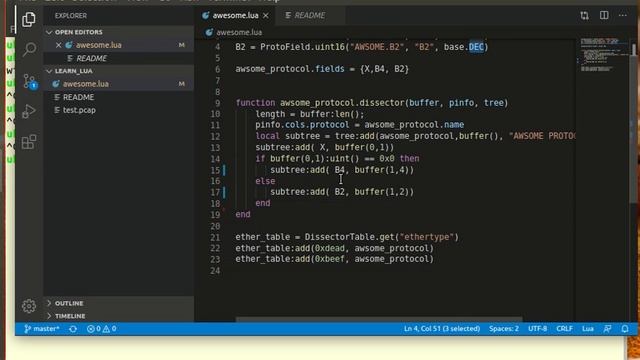
Task: Click the Open Changes compare icon
Action: (x=584, y=16)
